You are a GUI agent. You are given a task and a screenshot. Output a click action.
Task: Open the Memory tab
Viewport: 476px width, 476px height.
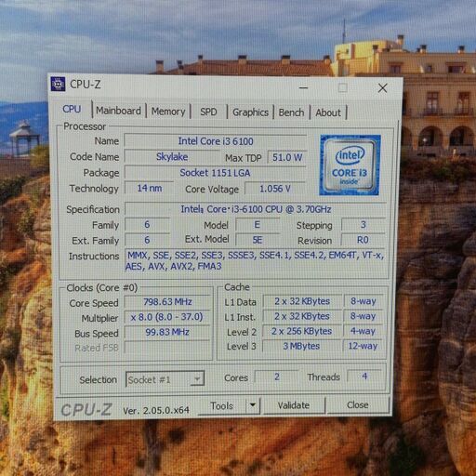(168, 111)
